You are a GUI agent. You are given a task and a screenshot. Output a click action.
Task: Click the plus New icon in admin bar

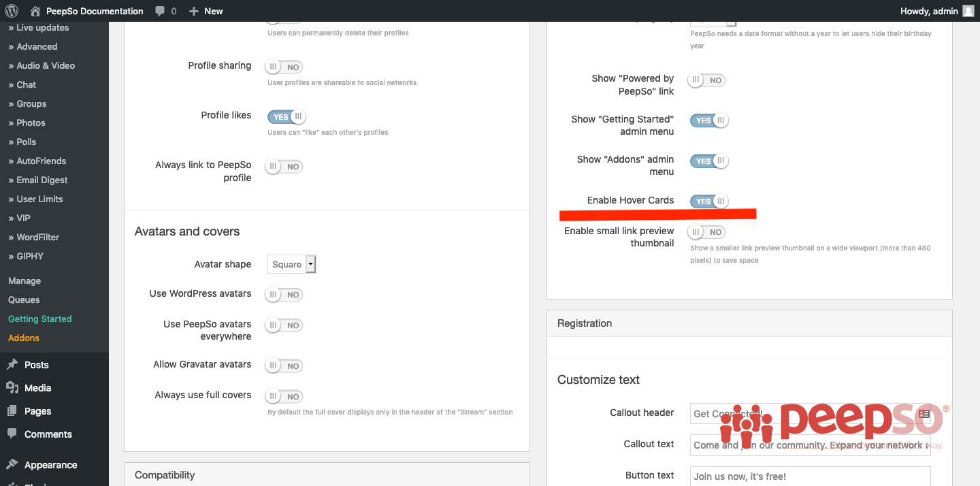[194, 12]
